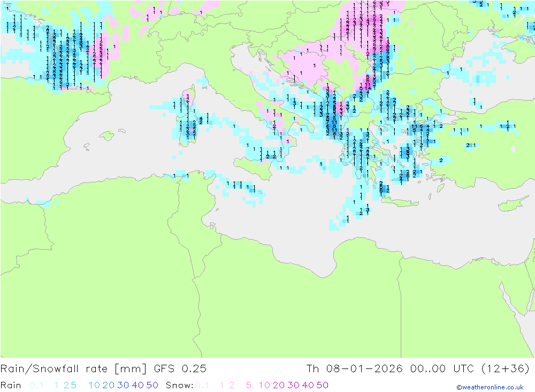Select the Rain 10 legend color value
The width and height of the screenshot is (535, 392).
tap(94, 385)
